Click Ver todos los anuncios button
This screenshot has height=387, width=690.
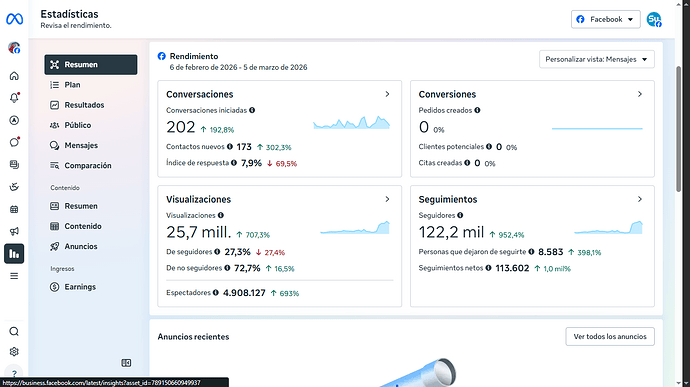(610, 336)
